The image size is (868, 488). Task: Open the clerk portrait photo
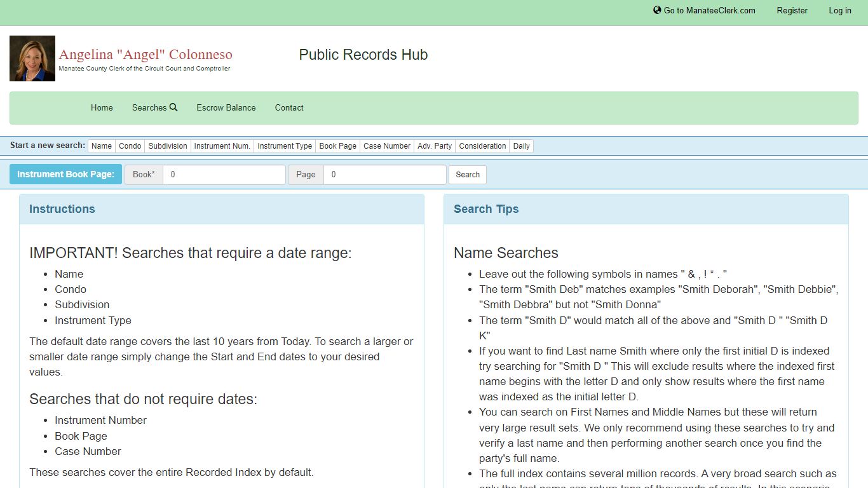32,58
